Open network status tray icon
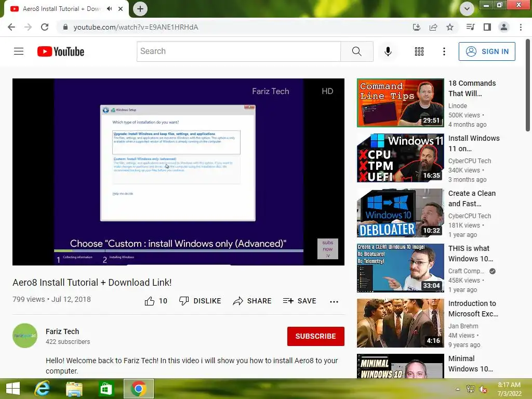The width and height of the screenshot is (532, 399). tap(470, 389)
